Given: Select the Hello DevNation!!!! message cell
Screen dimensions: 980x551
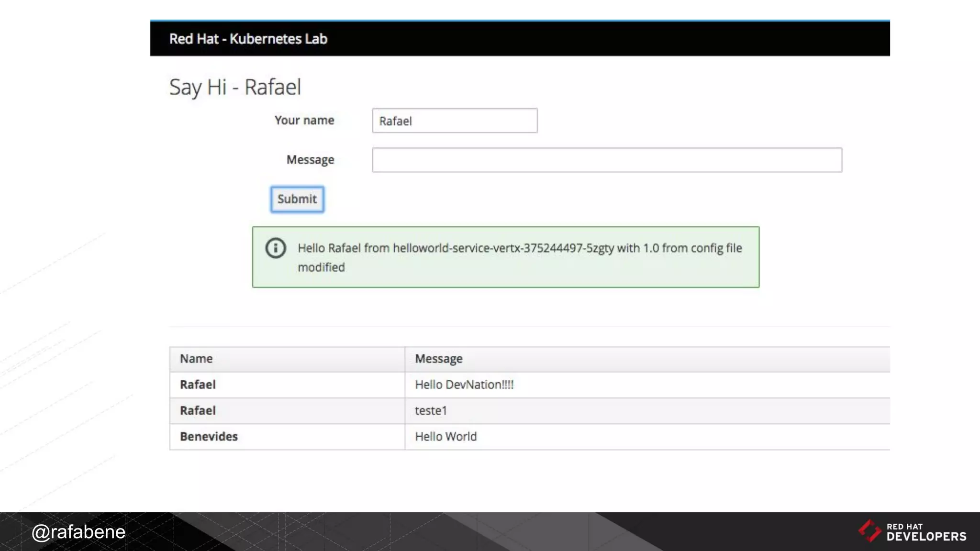Looking at the screenshot, I should point(464,385).
